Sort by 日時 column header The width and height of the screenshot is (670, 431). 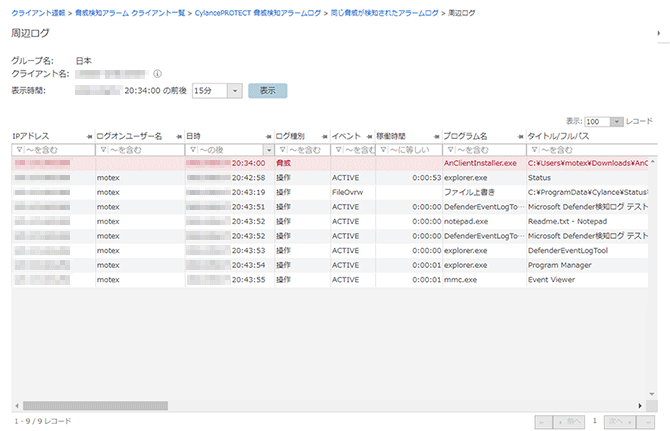[194, 136]
